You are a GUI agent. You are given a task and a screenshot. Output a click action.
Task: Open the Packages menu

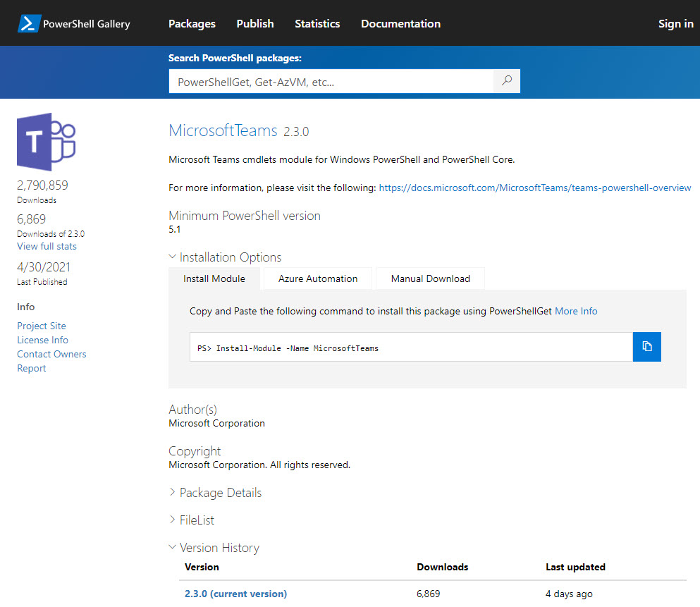[x=192, y=24]
